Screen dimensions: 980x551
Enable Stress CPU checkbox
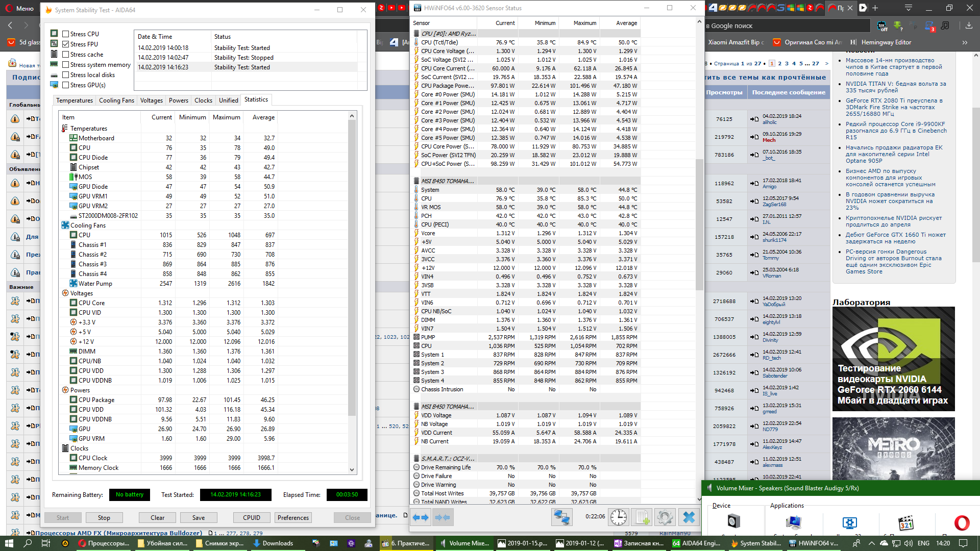[x=66, y=34]
